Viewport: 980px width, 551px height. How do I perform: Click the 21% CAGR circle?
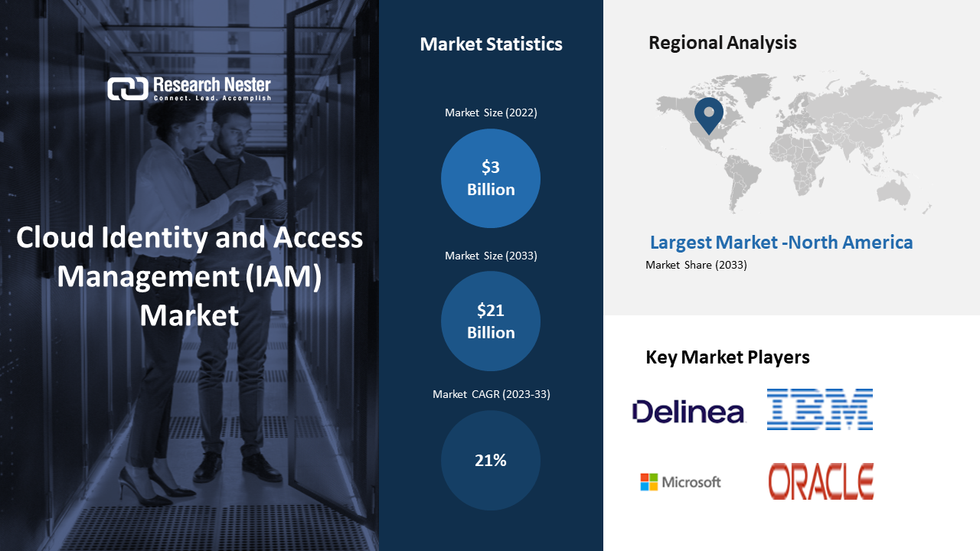coord(491,461)
